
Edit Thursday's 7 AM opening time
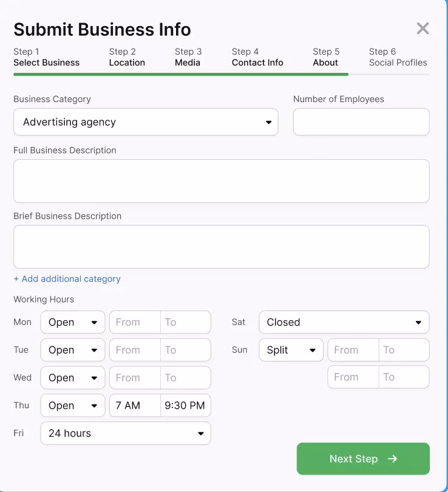click(x=134, y=405)
